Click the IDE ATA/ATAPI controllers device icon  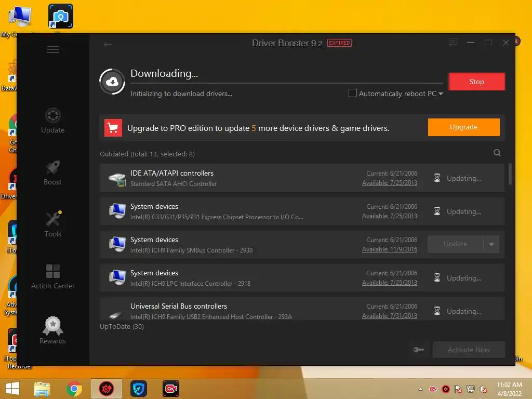117,179
